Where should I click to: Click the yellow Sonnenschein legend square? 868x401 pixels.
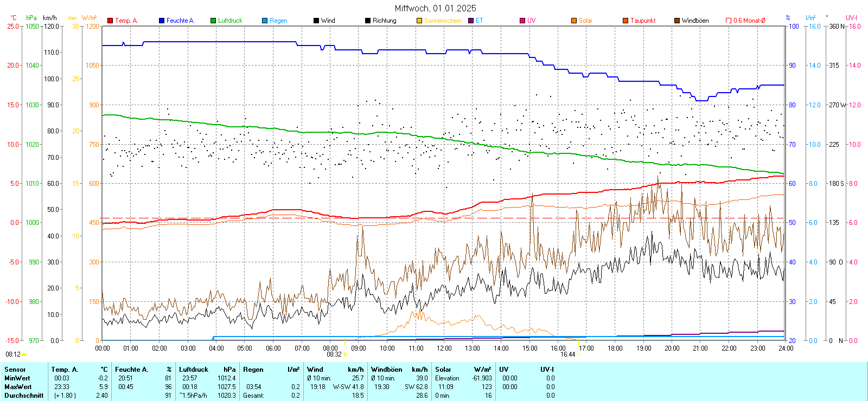(419, 21)
